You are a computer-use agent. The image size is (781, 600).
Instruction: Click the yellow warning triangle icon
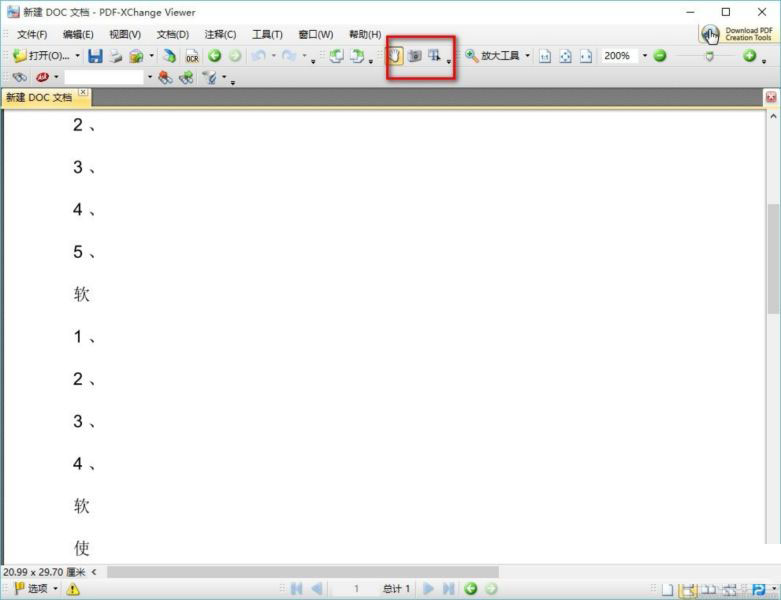pos(73,590)
